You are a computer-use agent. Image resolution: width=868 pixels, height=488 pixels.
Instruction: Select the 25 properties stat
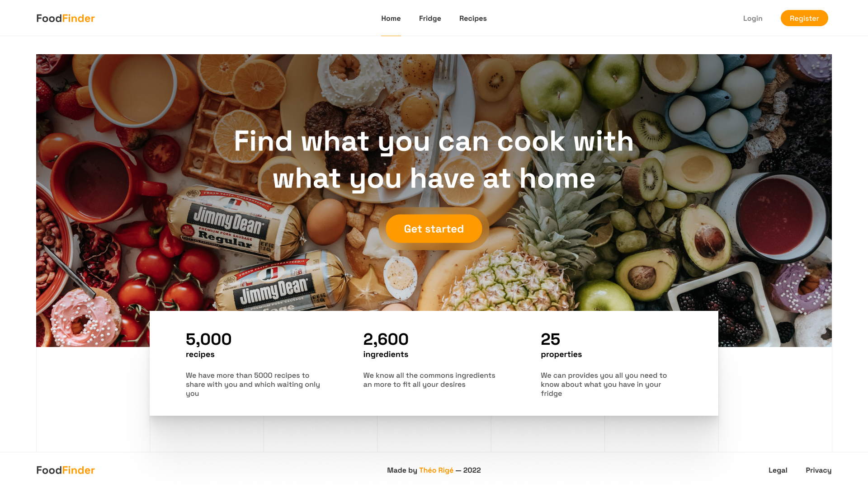click(561, 345)
